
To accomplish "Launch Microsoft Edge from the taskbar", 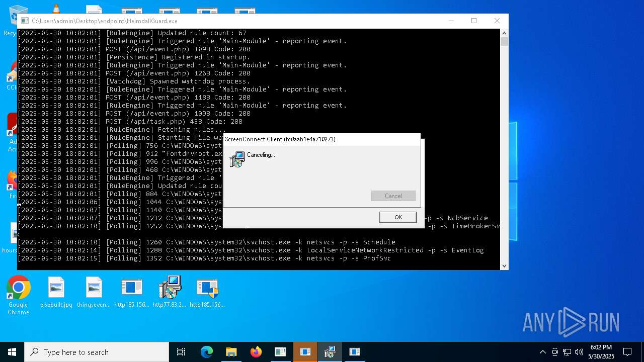I will (x=207, y=352).
